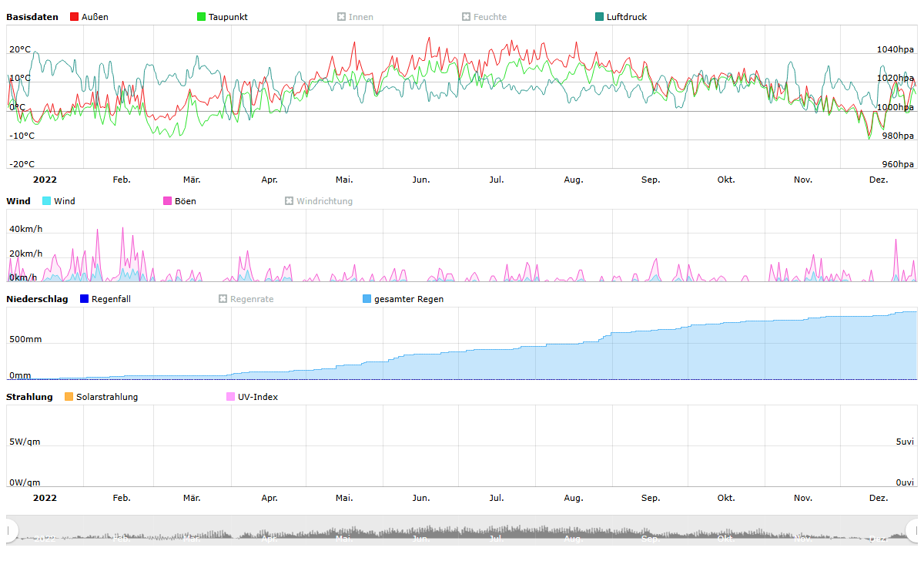The height and width of the screenshot is (578, 924).
Task: Click the Jul. region in the bottom navigator
Action: tap(497, 534)
